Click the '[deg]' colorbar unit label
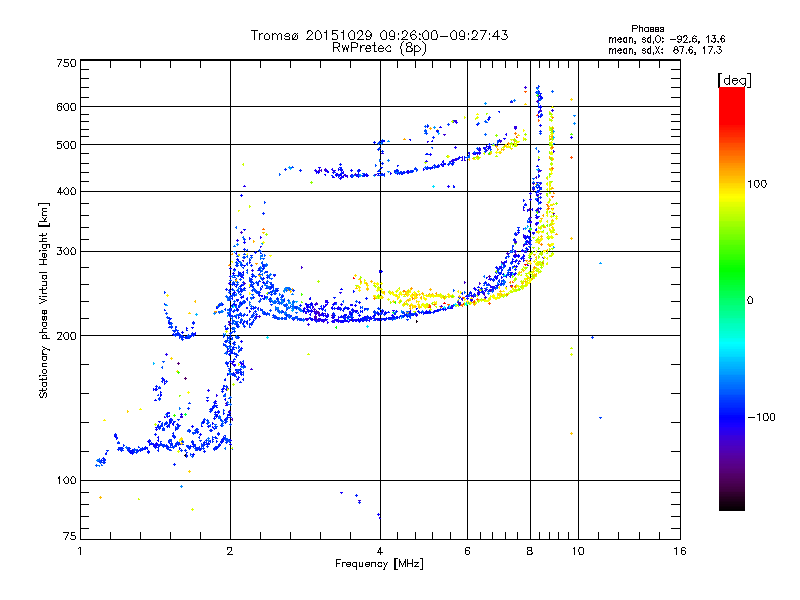Viewport: 800px width, 600px height. (734, 80)
